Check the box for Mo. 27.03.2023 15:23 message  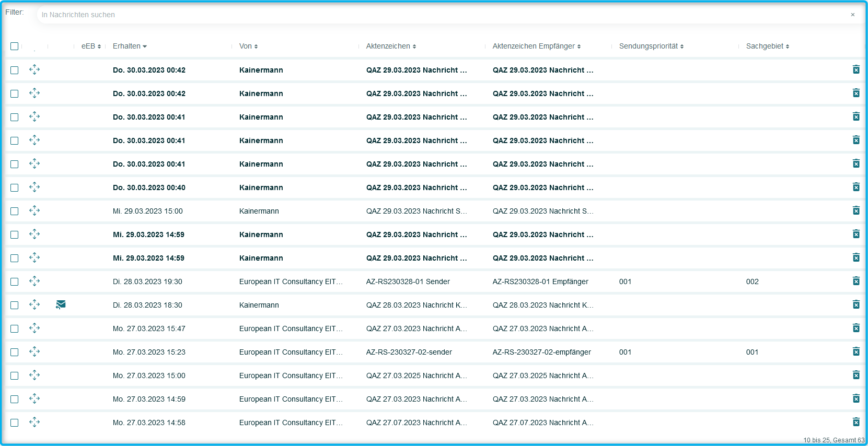(15, 352)
